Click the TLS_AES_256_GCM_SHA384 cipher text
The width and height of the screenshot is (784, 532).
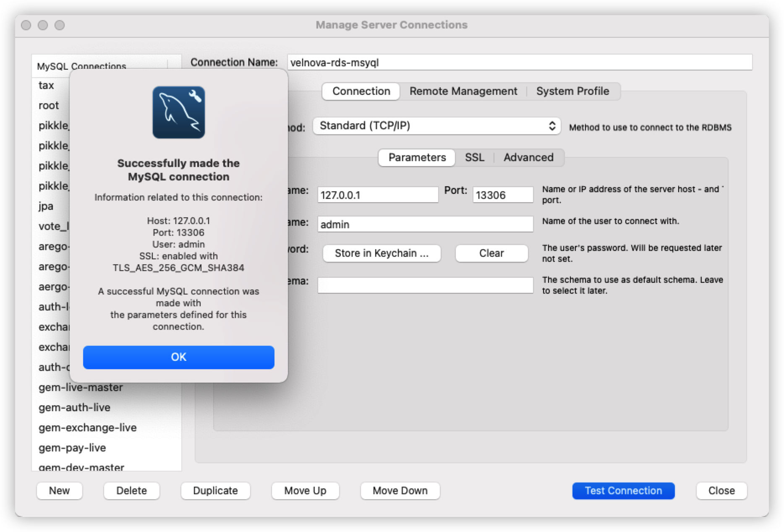178,268
